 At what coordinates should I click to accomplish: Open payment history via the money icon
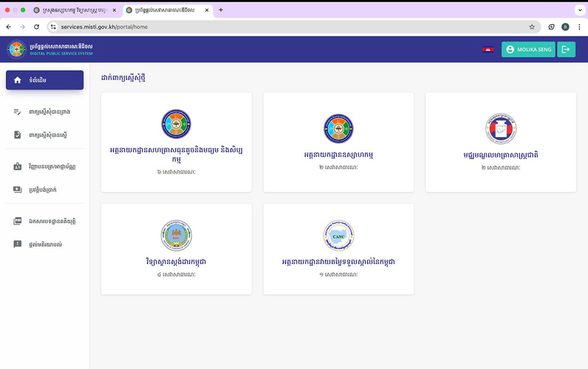(x=17, y=190)
